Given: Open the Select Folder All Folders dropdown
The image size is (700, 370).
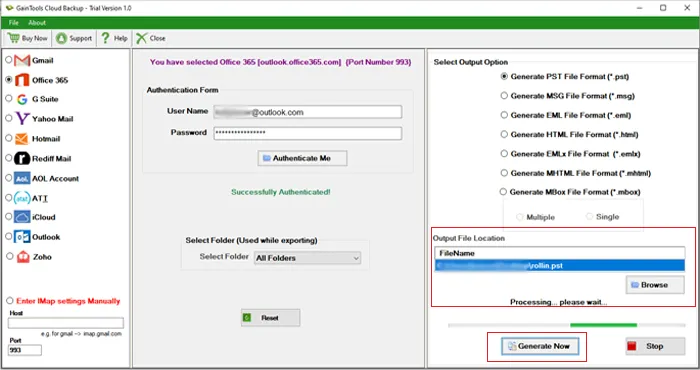Looking at the screenshot, I should tap(308, 258).
